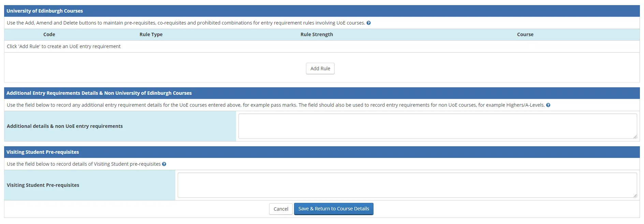Image resolution: width=644 pixels, height=224 pixels.
Task: Focus the additional details & non UoE textarea
Action: [438, 126]
